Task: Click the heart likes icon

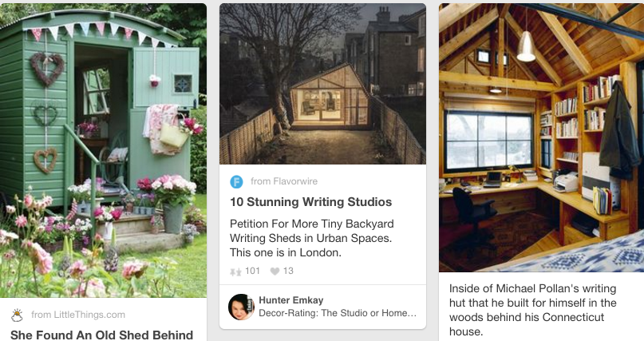Action: point(275,272)
